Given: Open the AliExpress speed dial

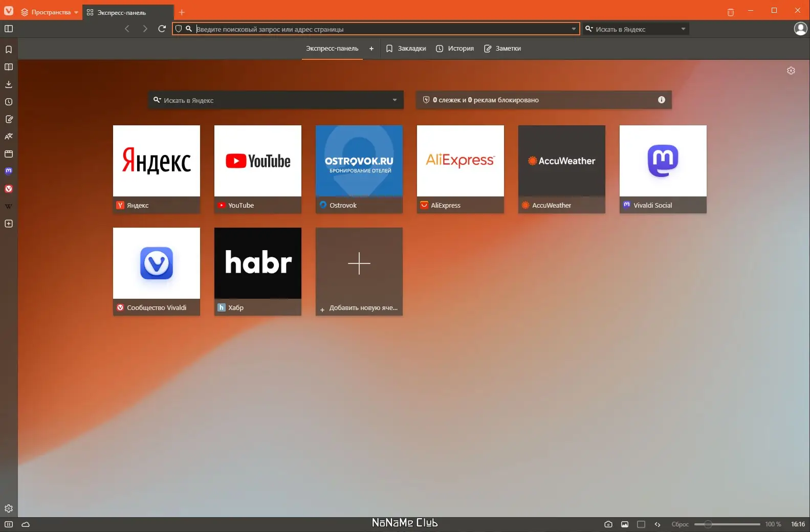Looking at the screenshot, I should [x=461, y=169].
